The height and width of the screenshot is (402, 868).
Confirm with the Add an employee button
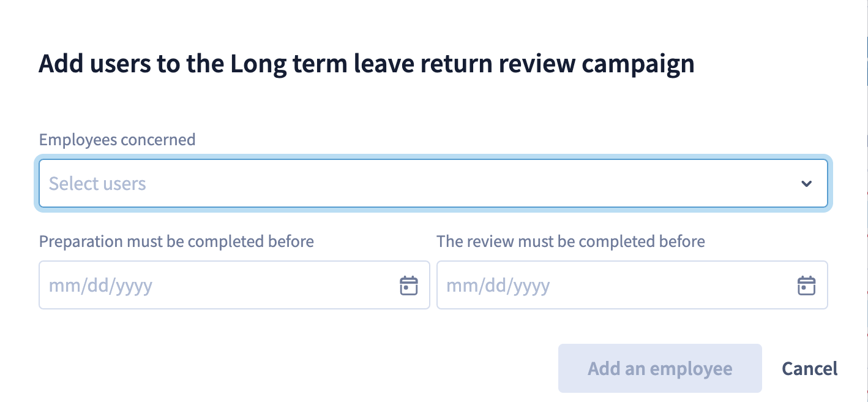pos(660,368)
